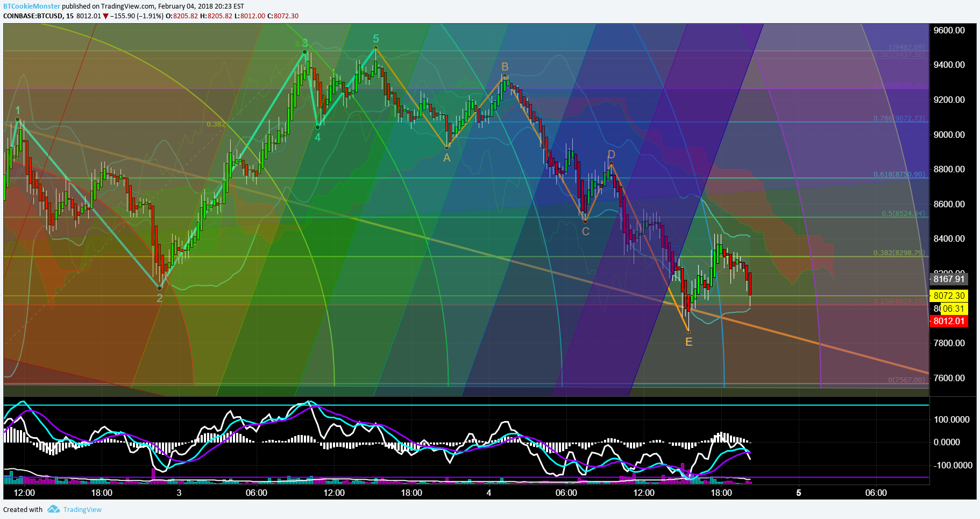Click the 1(9482.69) Fibonacci level label
This screenshot has width=980, height=519.
(x=907, y=47)
